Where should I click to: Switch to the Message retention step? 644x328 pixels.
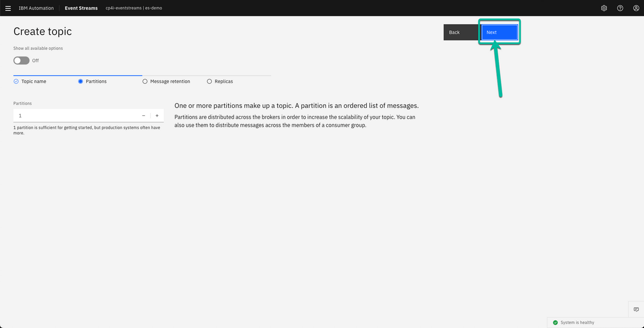(x=170, y=81)
